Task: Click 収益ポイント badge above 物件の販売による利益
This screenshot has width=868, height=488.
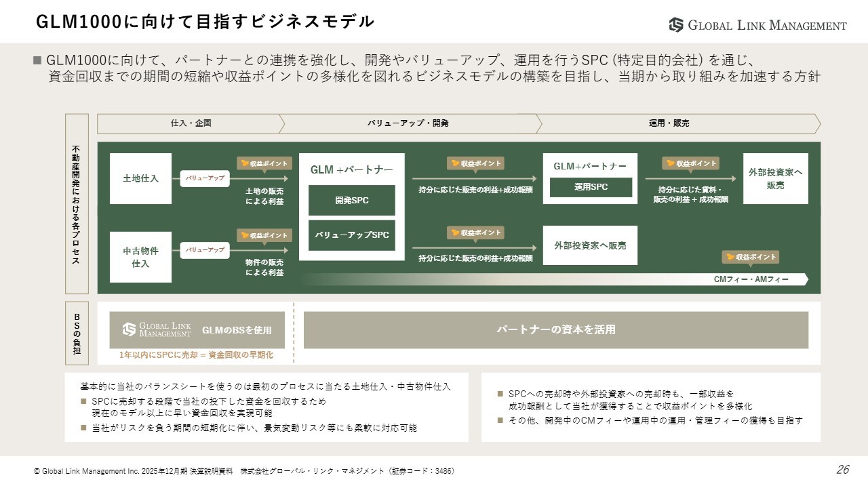Action: pos(264,235)
